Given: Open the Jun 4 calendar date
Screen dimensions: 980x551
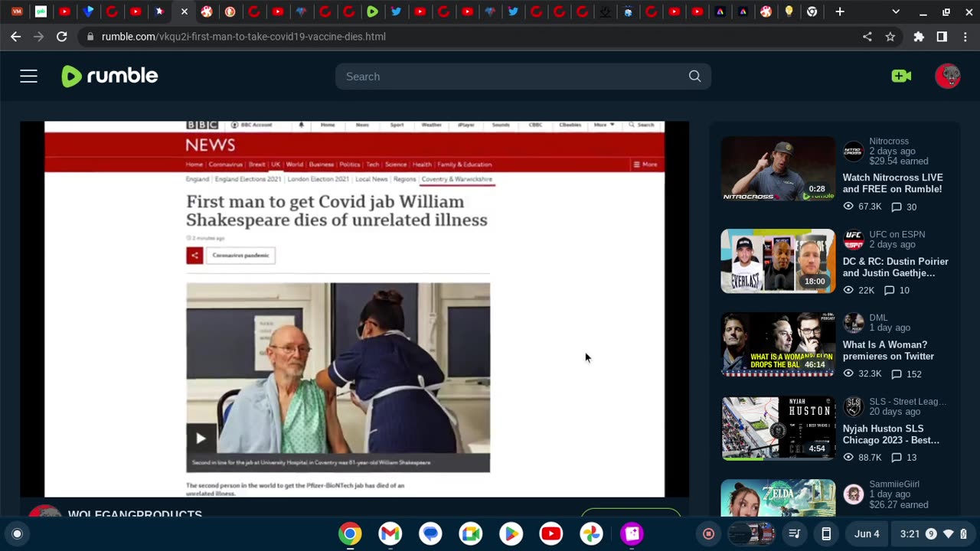Looking at the screenshot, I should [867, 533].
